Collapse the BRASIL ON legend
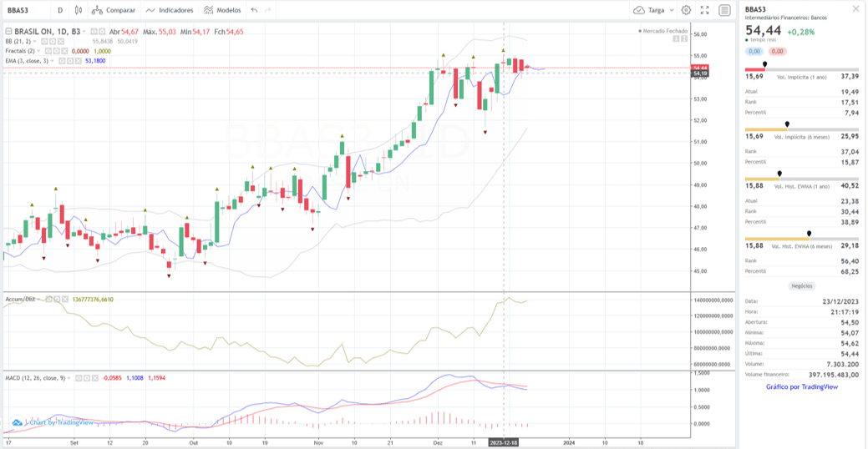868x449 pixels. click(8, 31)
